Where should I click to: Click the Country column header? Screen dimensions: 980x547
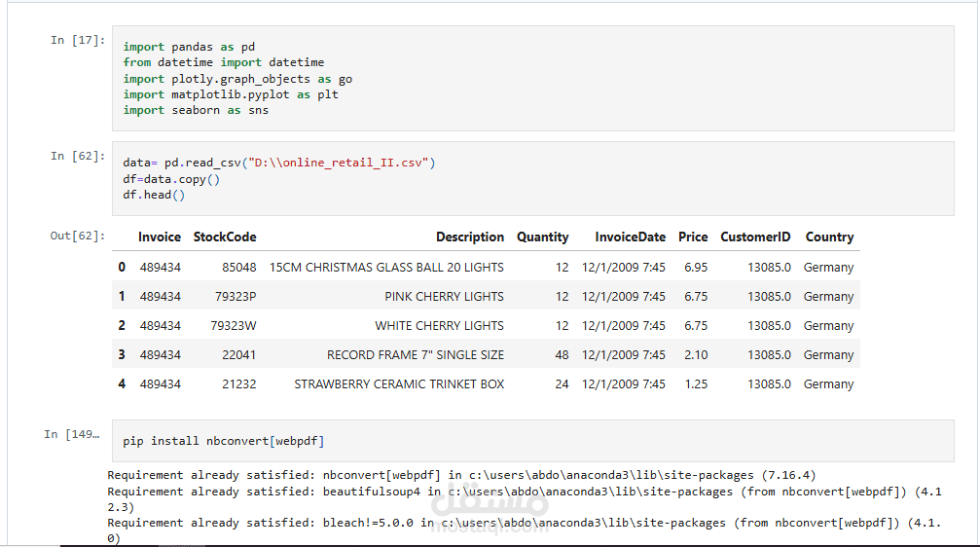pos(829,237)
